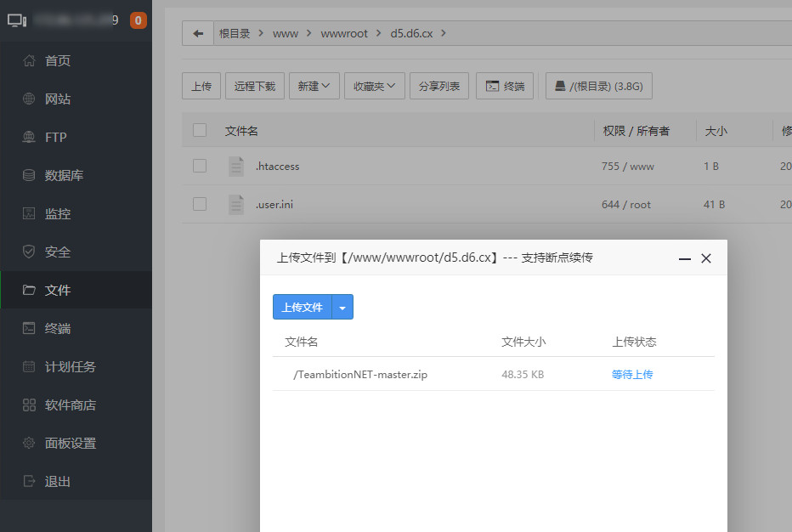Image resolution: width=792 pixels, height=532 pixels.
Task: Open the 面板设置 panel settings item
Action: (x=76, y=443)
